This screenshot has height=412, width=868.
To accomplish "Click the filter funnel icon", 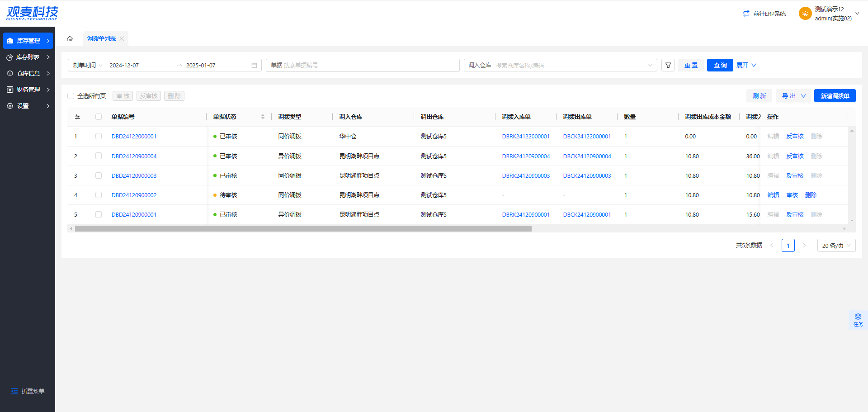I will 668,65.
